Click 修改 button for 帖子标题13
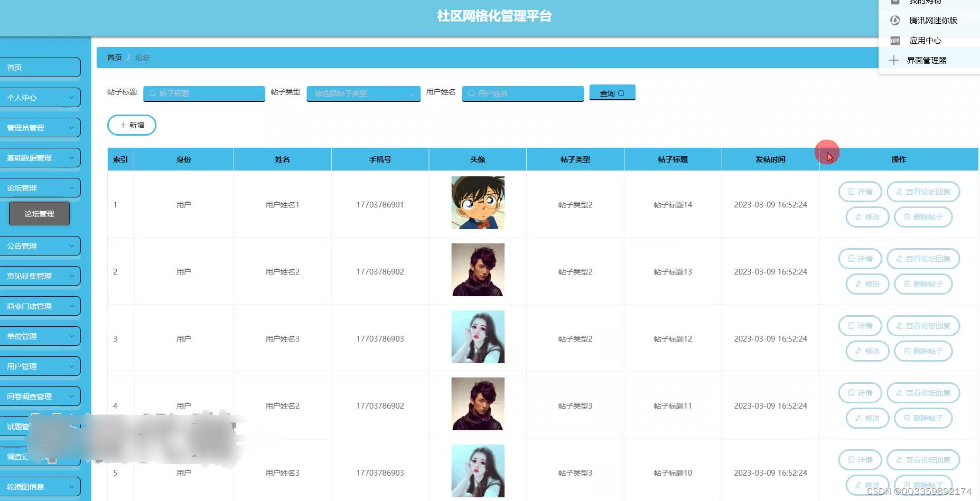The width and height of the screenshot is (980, 501). point(867,284)
